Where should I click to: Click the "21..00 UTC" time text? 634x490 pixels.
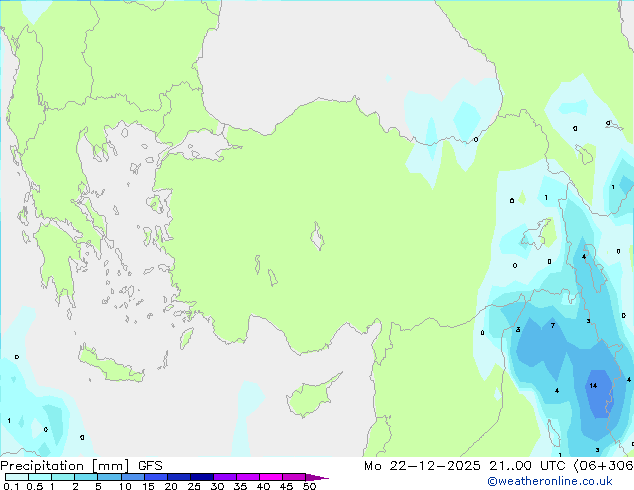(527, 466)
